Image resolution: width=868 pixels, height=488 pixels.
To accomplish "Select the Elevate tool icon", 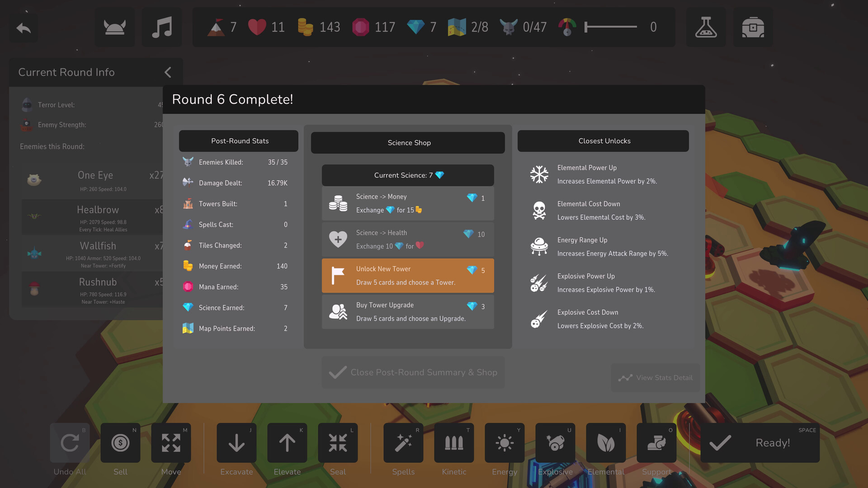I will [x=287, y=443].
